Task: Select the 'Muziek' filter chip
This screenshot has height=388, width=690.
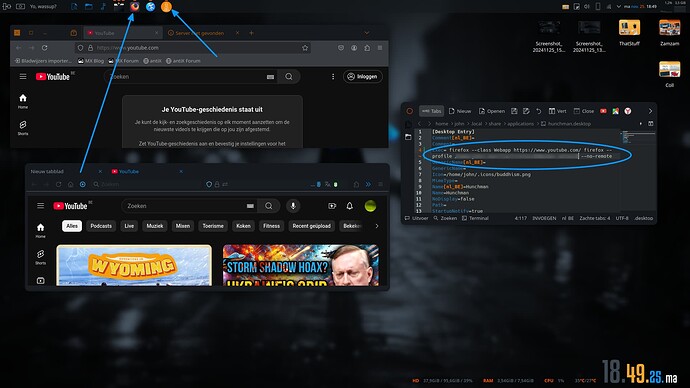Action: (x=154, y=226)
